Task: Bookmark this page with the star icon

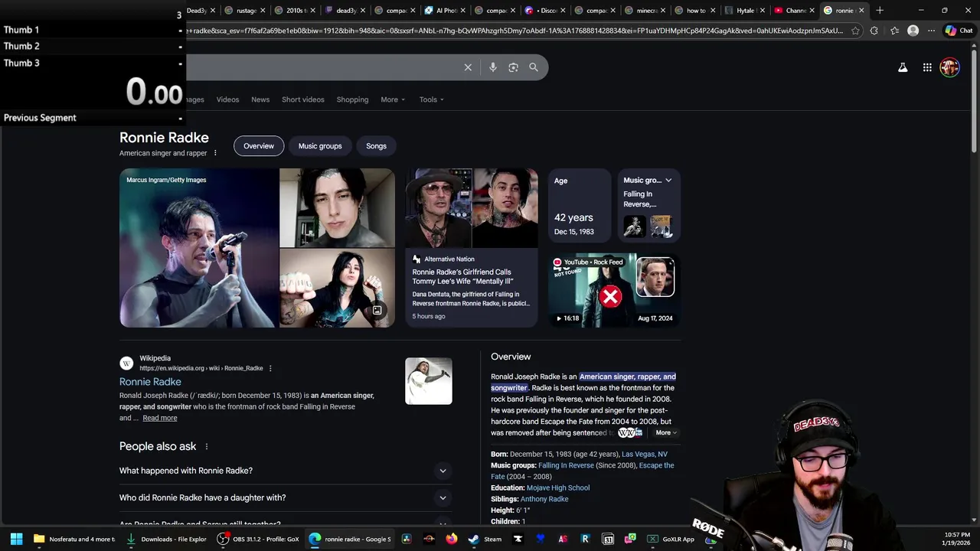Action: 855,31
